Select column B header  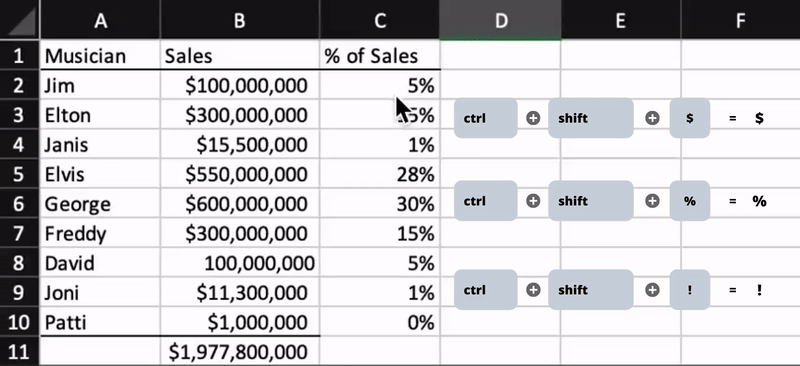(x=240, y=19)
